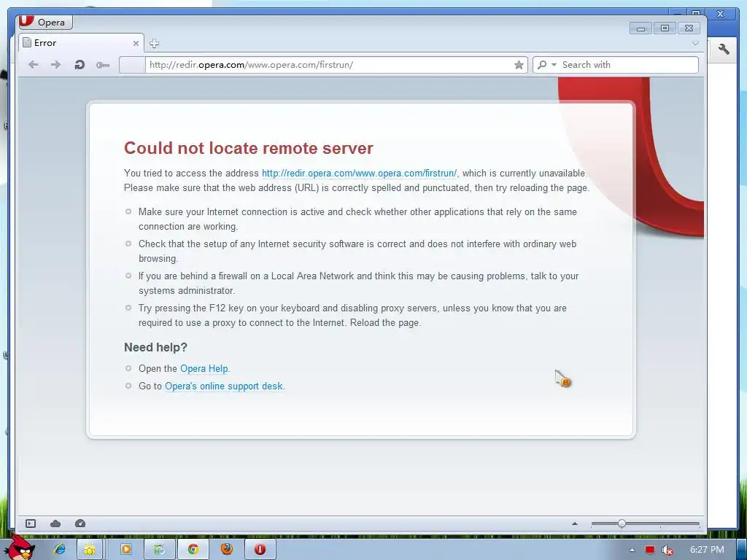Screen dimensions: 747x560
Task: Adjust the zoom slider handle
Action: tap(622, 524)
